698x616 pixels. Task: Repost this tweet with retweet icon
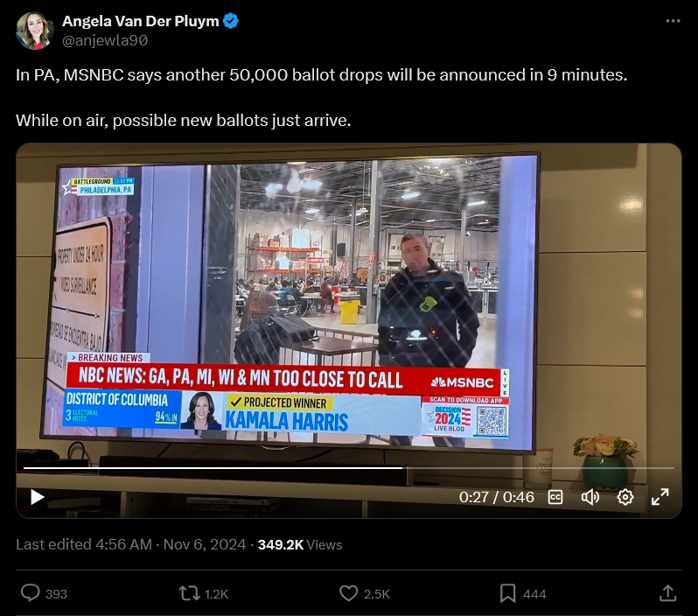(x=189, y=593)
